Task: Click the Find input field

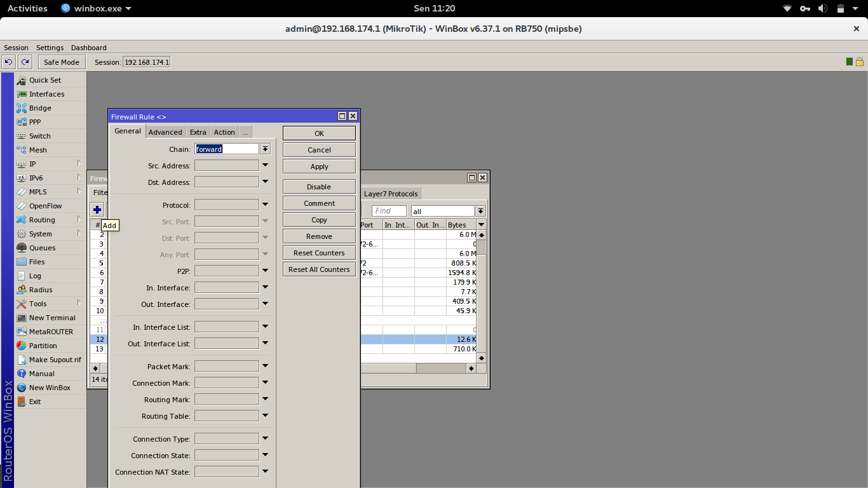Action: (390, 211)
